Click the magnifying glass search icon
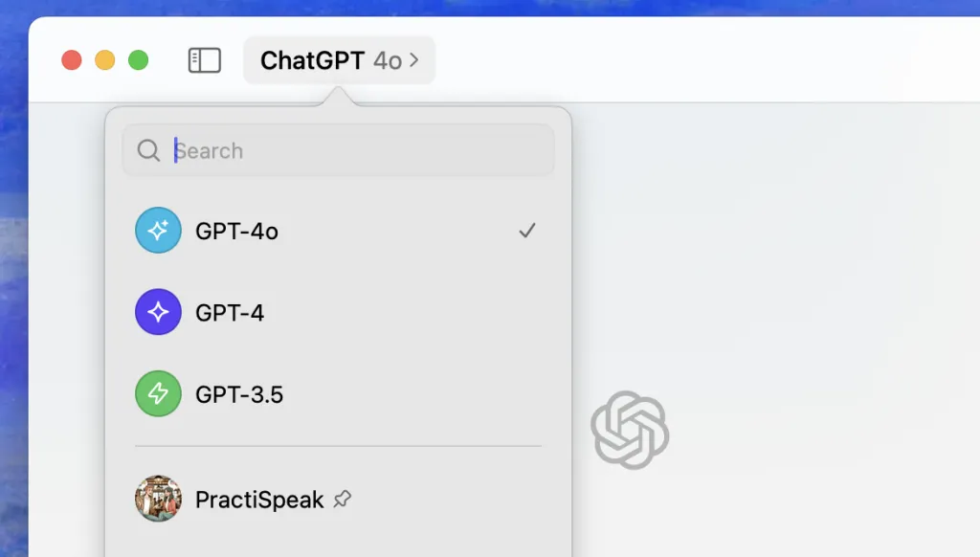The height and width of the screenshot is (557, 980). (148, 150)
